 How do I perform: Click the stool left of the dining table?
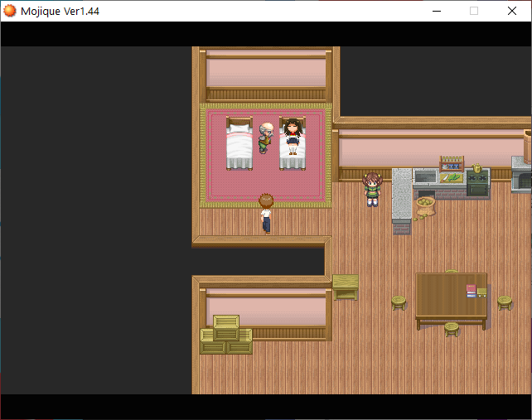click(399, 302)
